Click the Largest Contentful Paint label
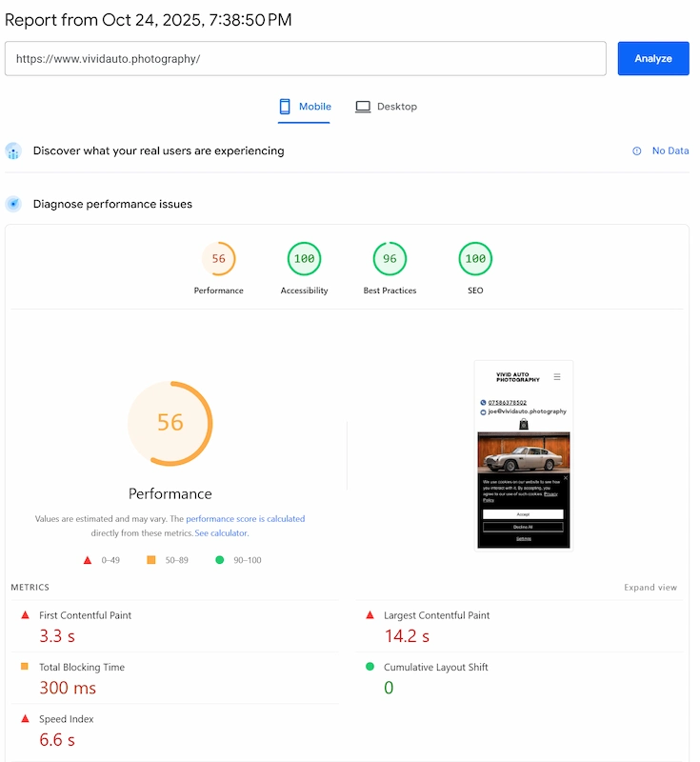Image resolution: width=700 pixels, height=762 pixels. [437, 615]
